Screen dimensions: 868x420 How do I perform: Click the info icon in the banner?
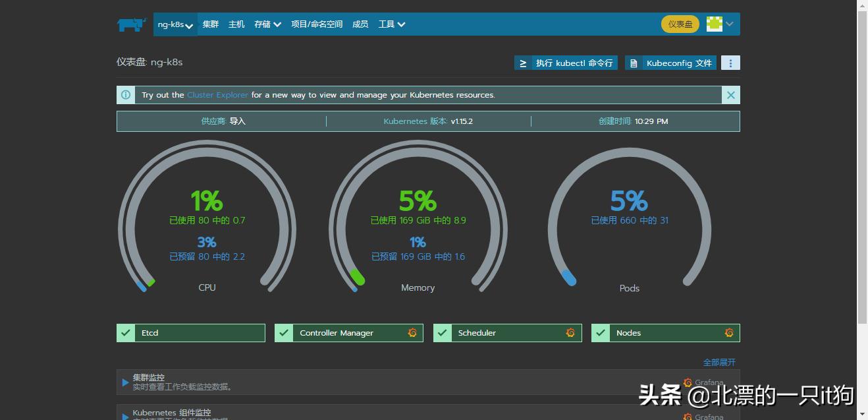[x=126, y=95]
